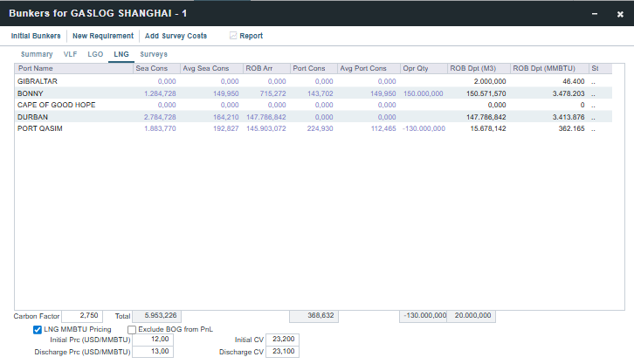Toggle the Report checkbox
The height and width of the screenshot is (364, 634).
click(233, 36)
